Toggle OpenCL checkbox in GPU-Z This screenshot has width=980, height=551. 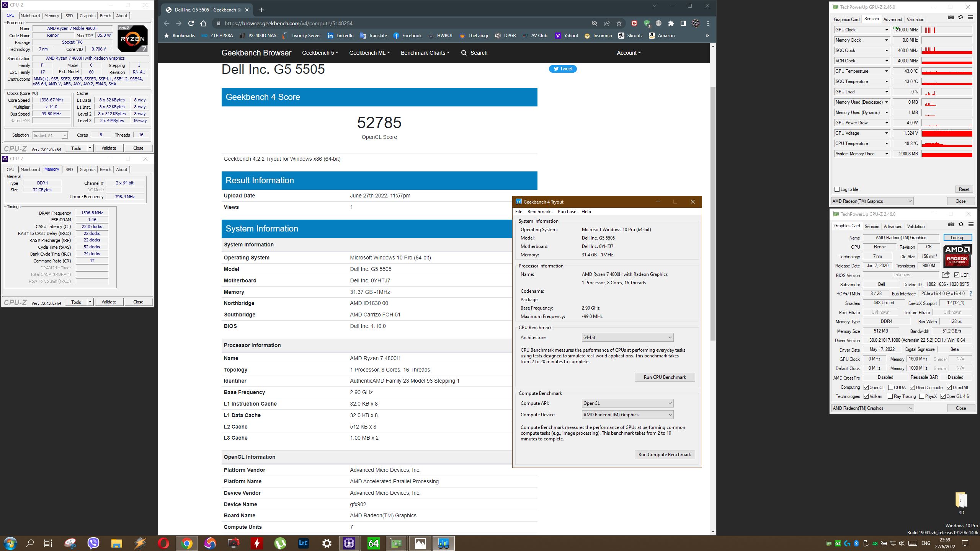pos(866,388)
